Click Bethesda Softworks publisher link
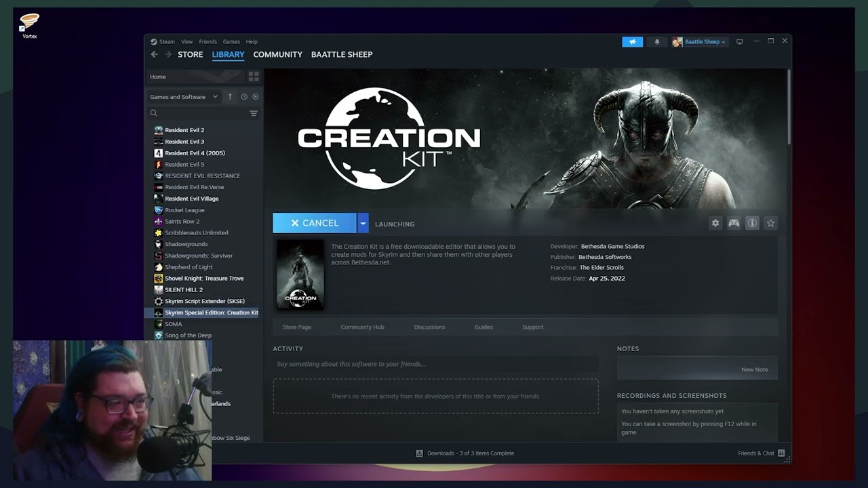 605,257
